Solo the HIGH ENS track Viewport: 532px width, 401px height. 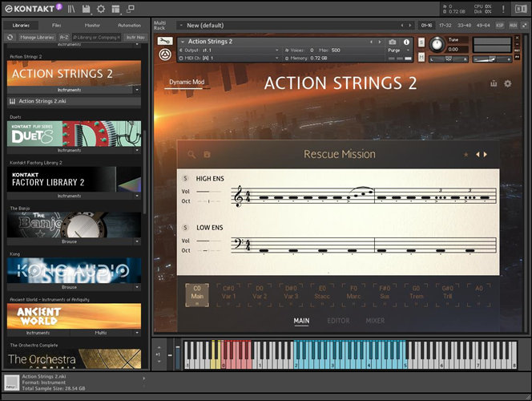click(186, 178)
